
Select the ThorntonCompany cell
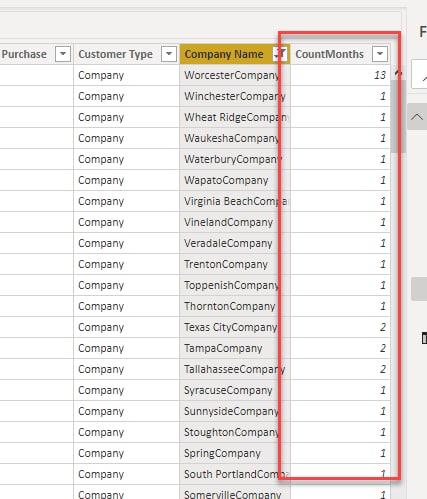235,306
